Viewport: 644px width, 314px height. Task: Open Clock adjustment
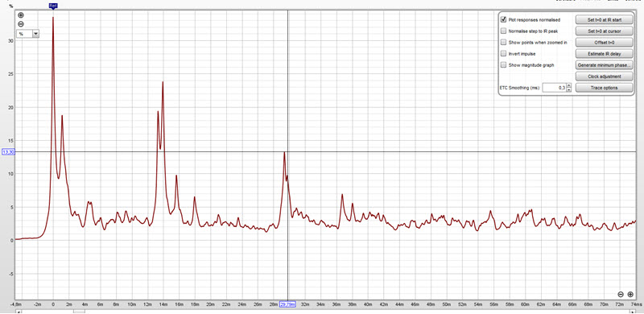pyautogui.click(x=605, y=76)
